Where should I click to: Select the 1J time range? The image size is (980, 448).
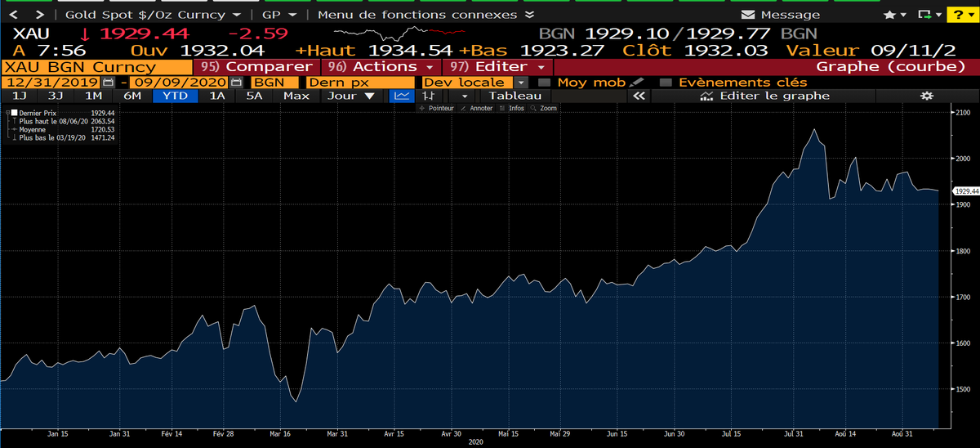19,96
